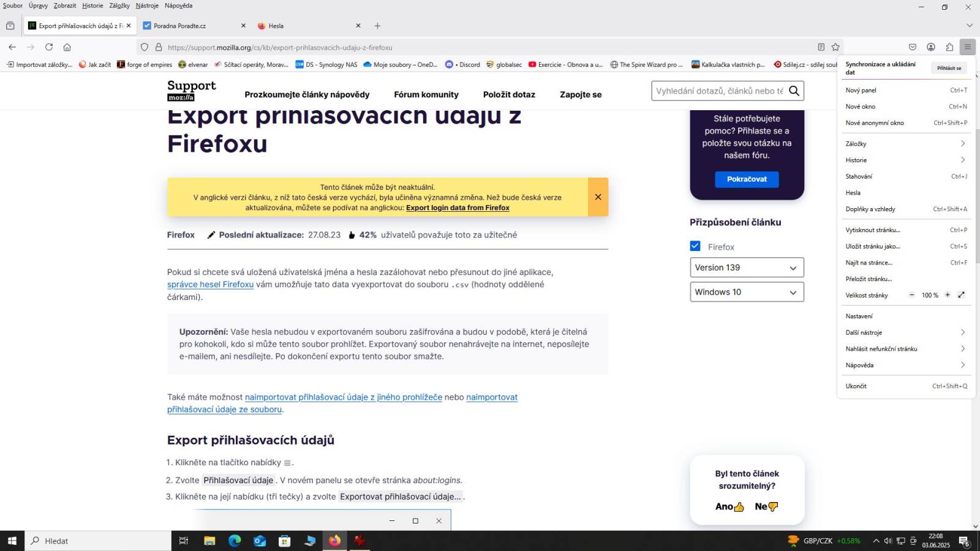The image size is (980, 551).
Task: Follow the správce hesel Firefoxu link
Action: [210, 285]
